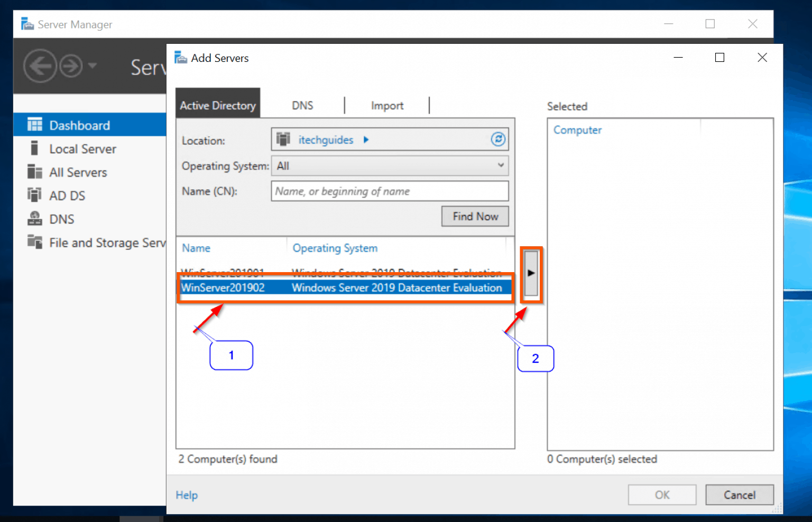Switch to the Import tab
The height and width of the screenshot is (522, 812).
pyautogui.click(x=387, y=105)
